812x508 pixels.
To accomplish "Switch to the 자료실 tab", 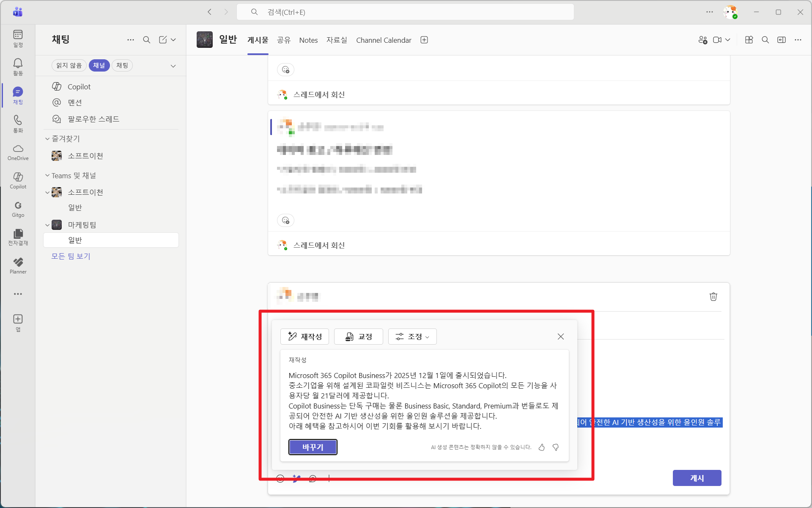I will [337, 40].
